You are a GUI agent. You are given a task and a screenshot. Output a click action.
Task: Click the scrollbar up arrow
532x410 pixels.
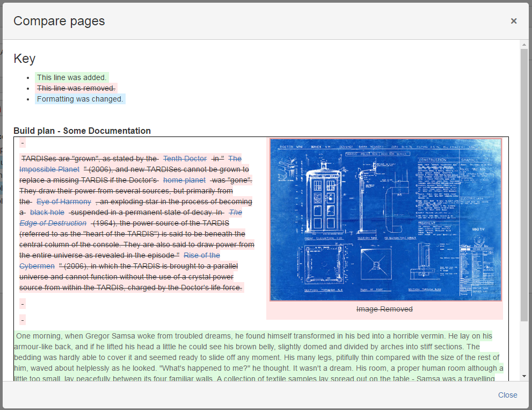[x=524, y=44]
